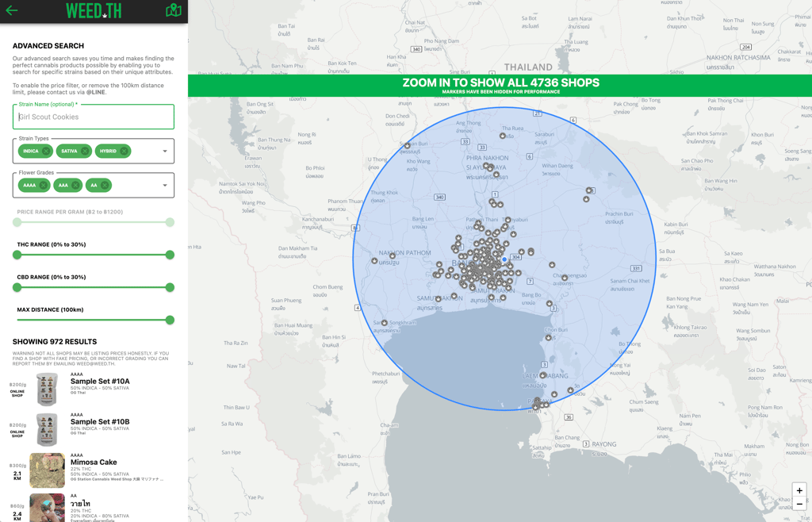Click the THC range minimum handle

coord(17,255)
